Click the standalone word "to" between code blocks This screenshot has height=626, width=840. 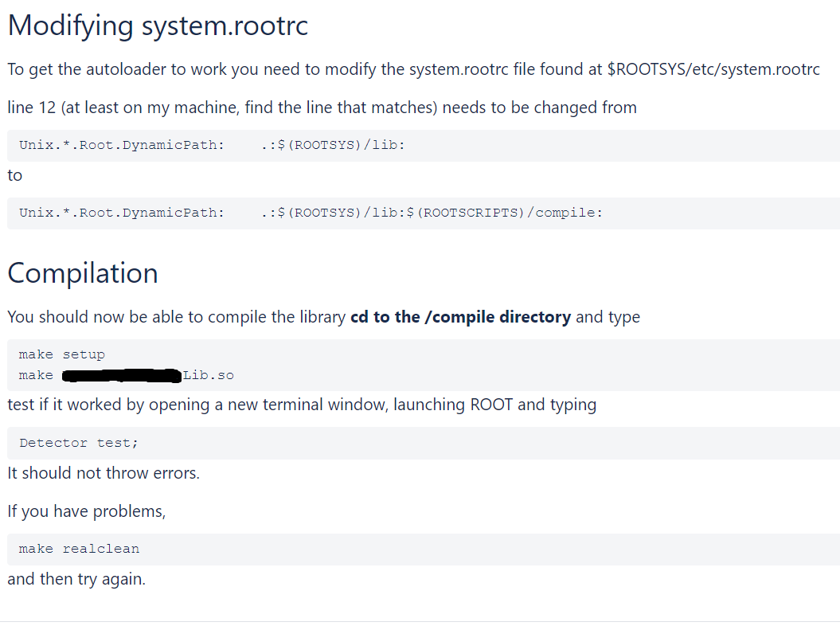pos(15,175)
